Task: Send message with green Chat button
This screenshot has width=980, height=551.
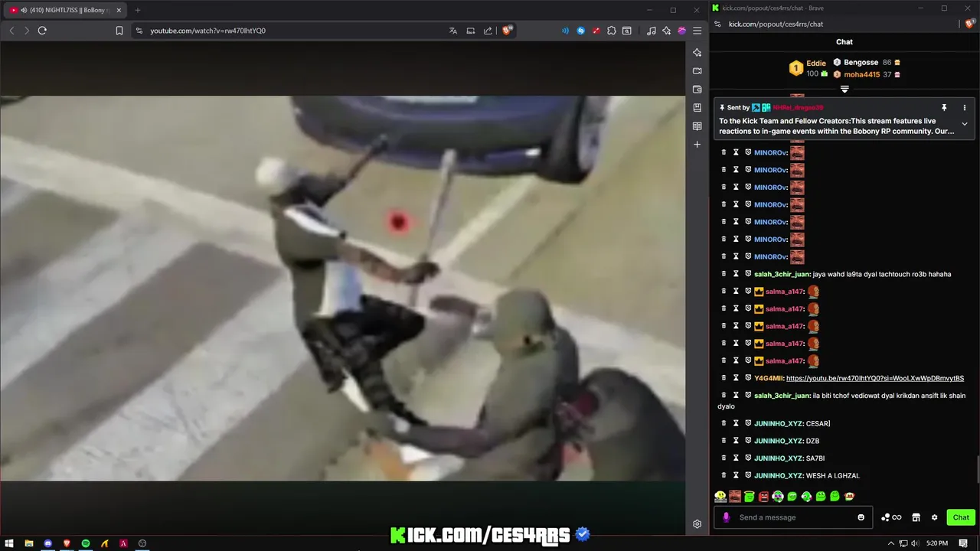Action: point(961,517)
